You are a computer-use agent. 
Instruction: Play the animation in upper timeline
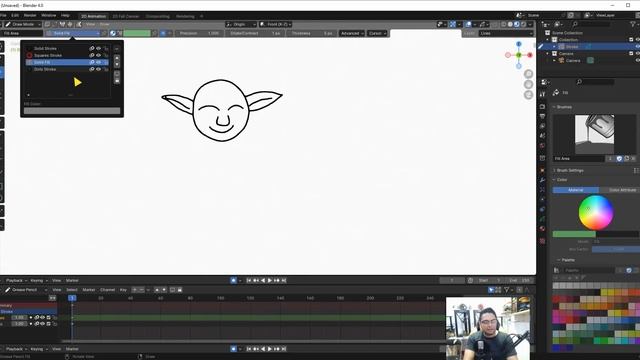pyautogui.click(x=270, y=280)
